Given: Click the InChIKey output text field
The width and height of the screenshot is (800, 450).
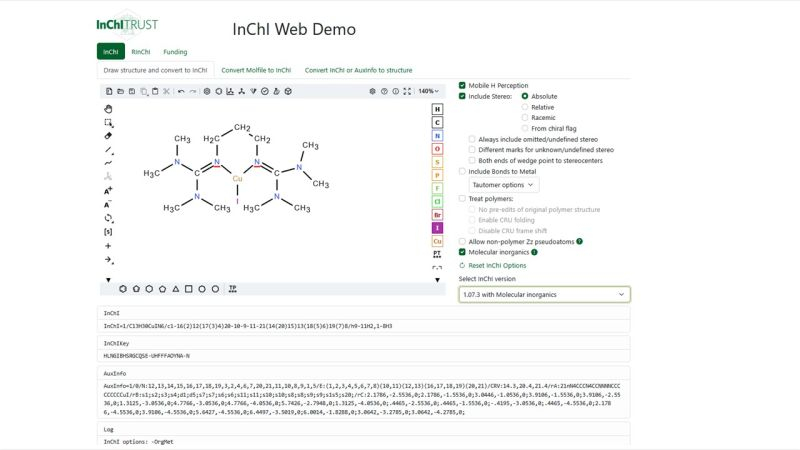Looking at the screenshot, I should [365, 355].
